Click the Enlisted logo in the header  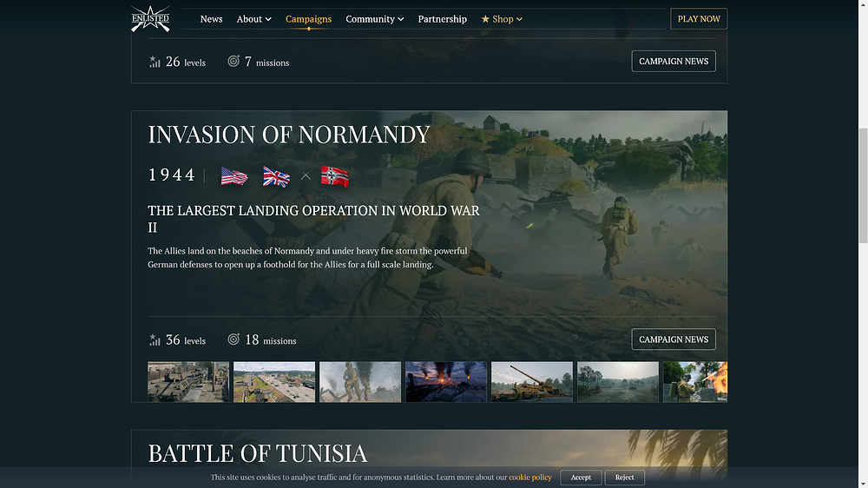[150, 19]
